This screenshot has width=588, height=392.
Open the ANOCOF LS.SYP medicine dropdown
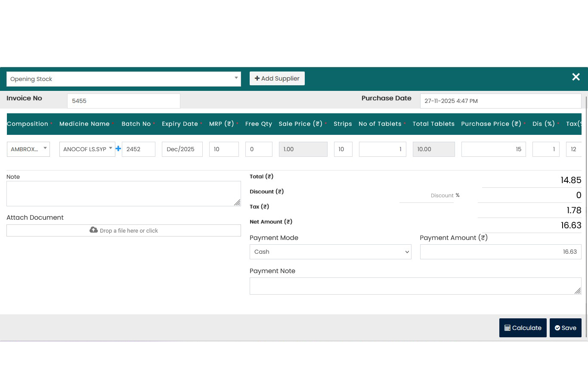coord(87,149)
